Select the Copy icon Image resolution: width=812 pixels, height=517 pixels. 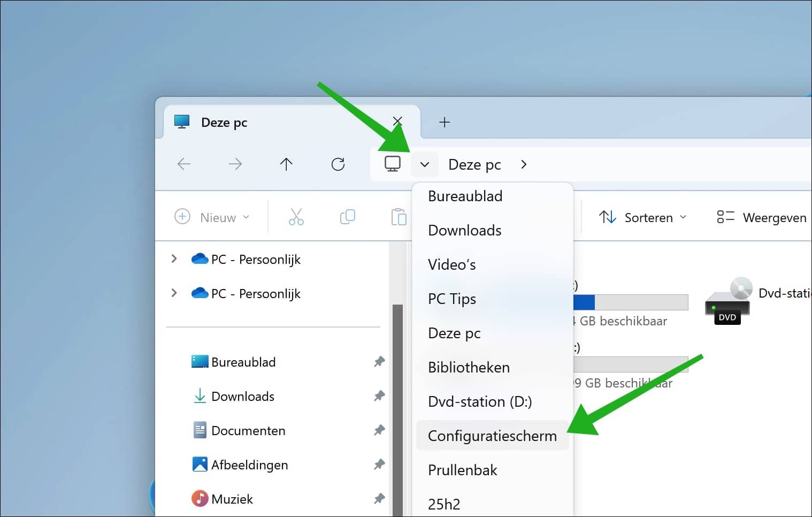pyautogui.click(x=347, y=217)
